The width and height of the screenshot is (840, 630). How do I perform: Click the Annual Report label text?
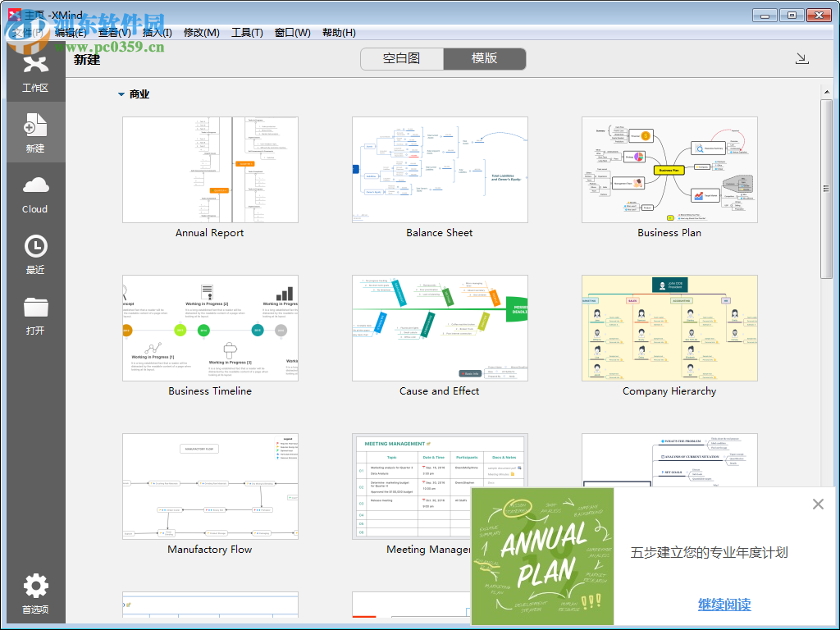[209, 233]
